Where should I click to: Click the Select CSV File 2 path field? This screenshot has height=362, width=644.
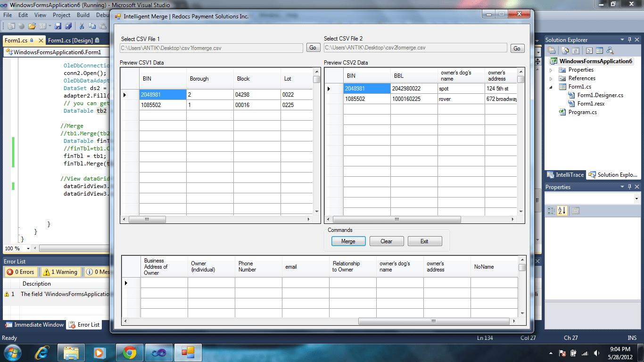414,48
